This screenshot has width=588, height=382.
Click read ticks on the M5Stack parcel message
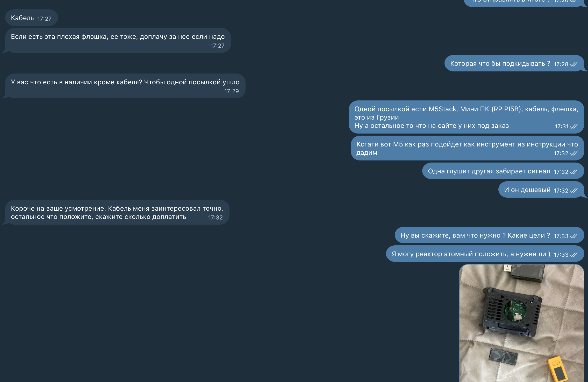(574, 126)
